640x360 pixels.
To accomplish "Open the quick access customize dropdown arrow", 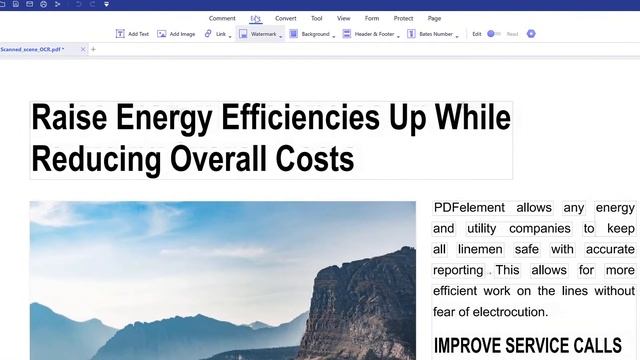I will 107,4.
